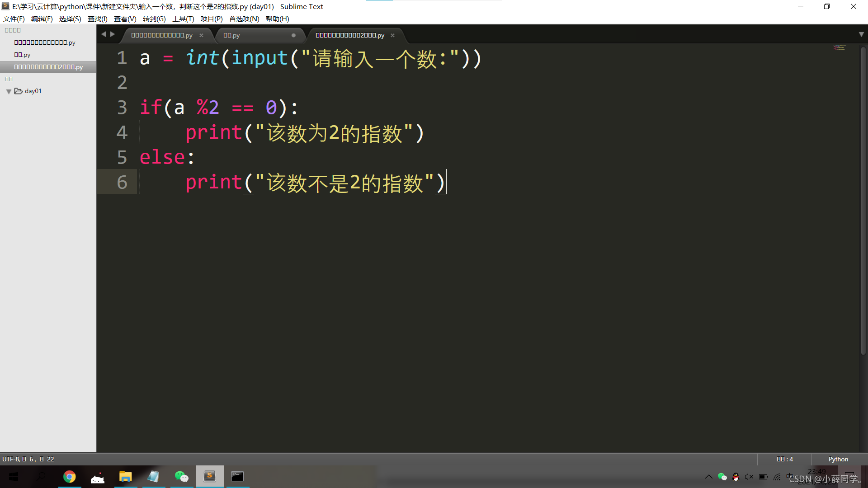Image resolution: width=868 pixels, height=488 pixels.
Task: Select the highlighted 2的指数.py sidebar file
Action: [x=48, y=67]
